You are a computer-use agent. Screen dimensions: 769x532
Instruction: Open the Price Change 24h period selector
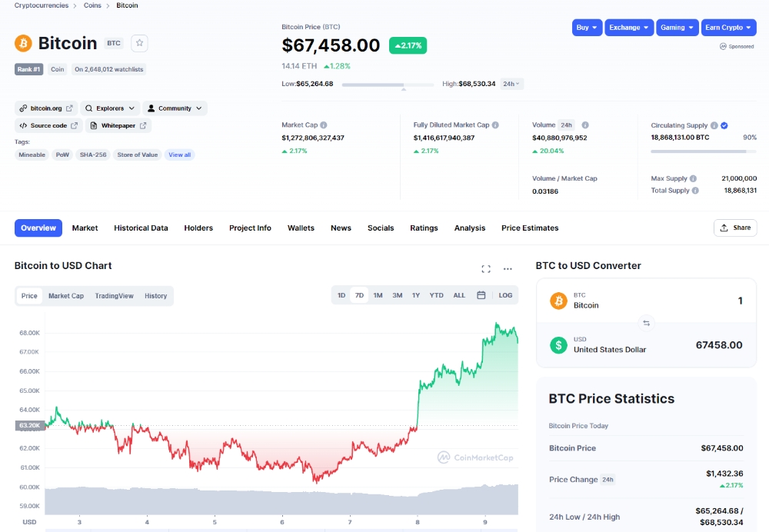608,480
